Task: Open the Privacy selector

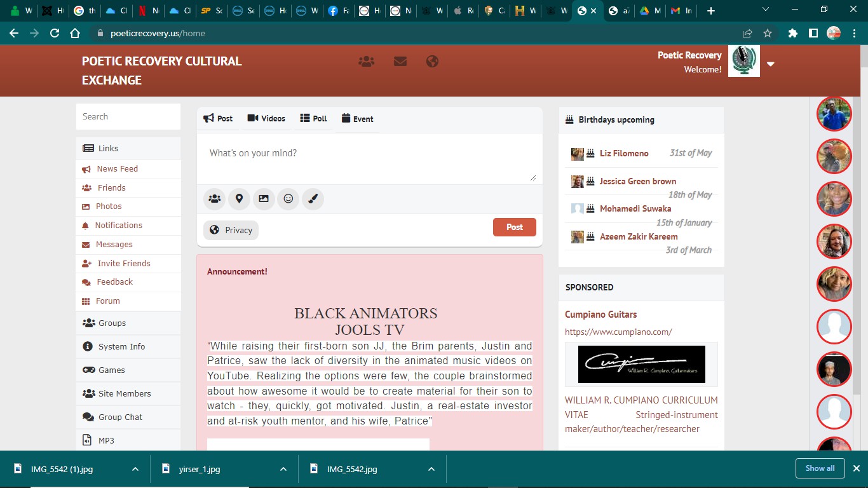Action: tap(231, 230)
